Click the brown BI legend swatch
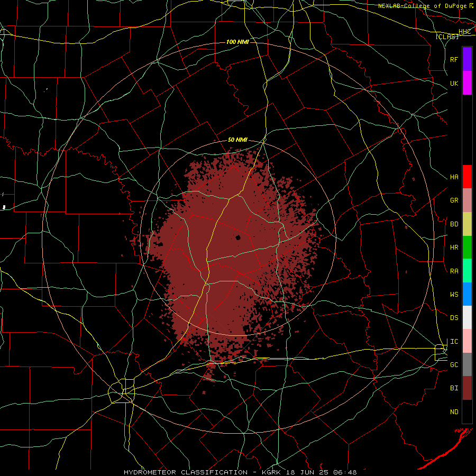The width and height of the screenshot is (476, 476). point(467,388)
